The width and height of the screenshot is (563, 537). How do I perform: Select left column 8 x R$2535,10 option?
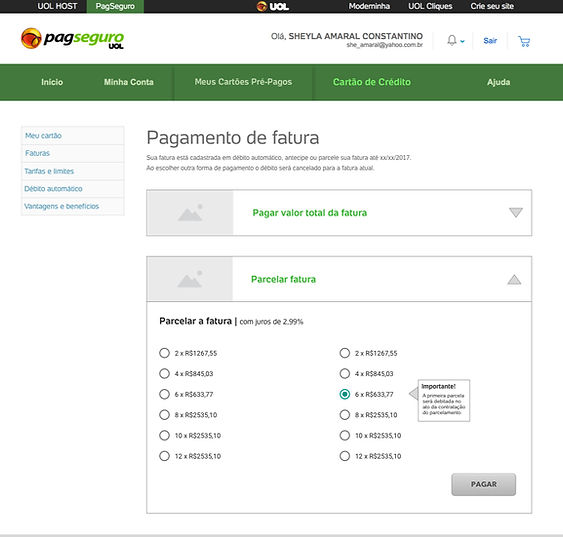pyautogui.click(x=164, y=415)
